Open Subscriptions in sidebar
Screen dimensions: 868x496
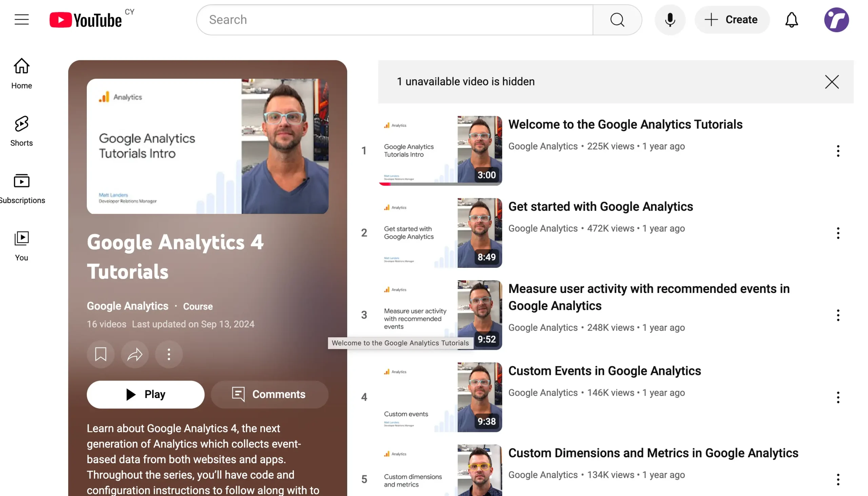point(21,189)
